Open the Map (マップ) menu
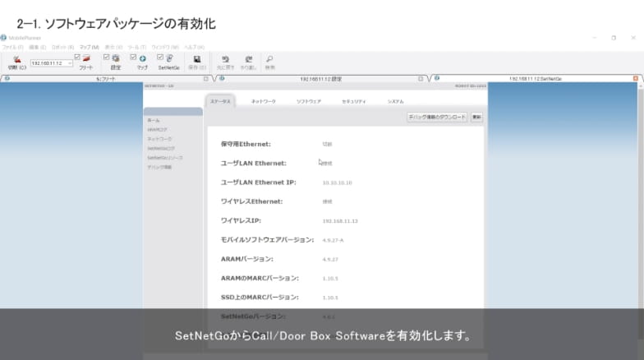This screenshot has height=360, width=644. (x=89, y=48)
